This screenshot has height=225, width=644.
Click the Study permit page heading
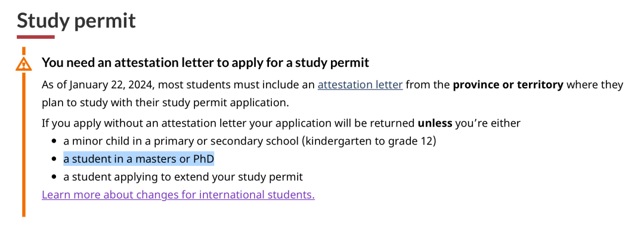tap(76, 20)
